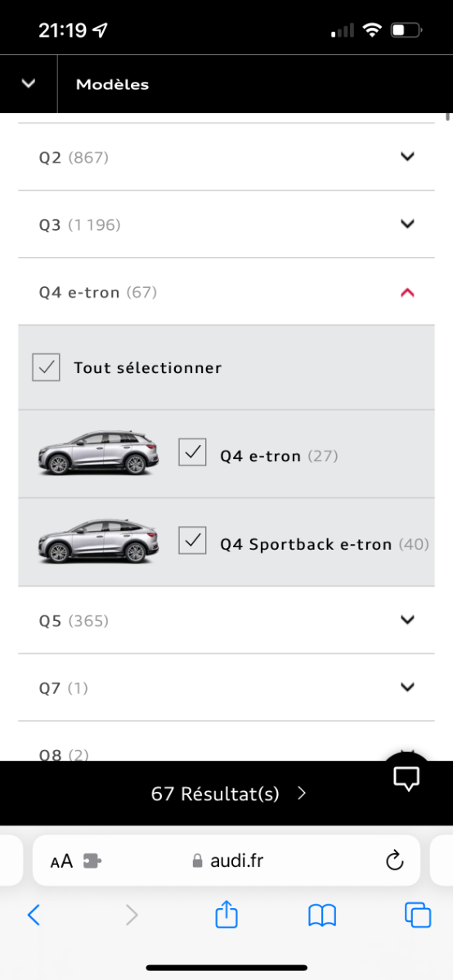Collapse Modèles panel with header chevron
This screenshot has height=980, width=453.
[28, 83]
